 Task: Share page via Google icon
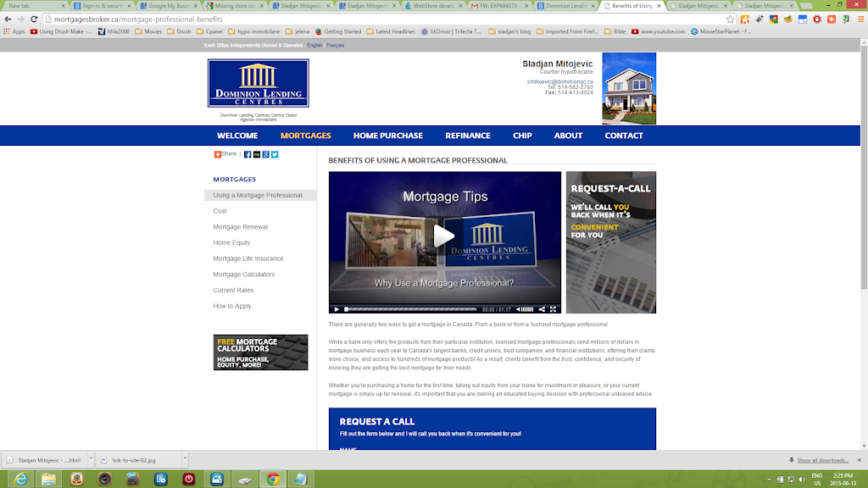[265, 154]
